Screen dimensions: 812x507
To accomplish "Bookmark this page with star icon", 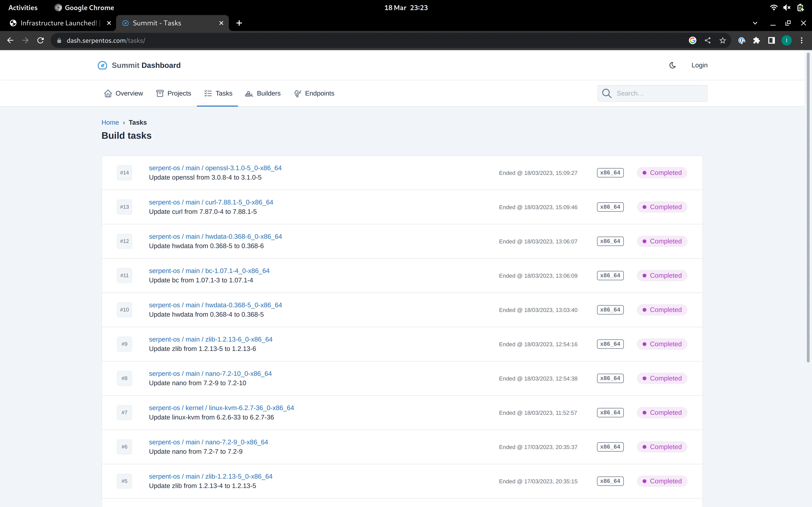I will pyautogui.click(x=722, y=41).
